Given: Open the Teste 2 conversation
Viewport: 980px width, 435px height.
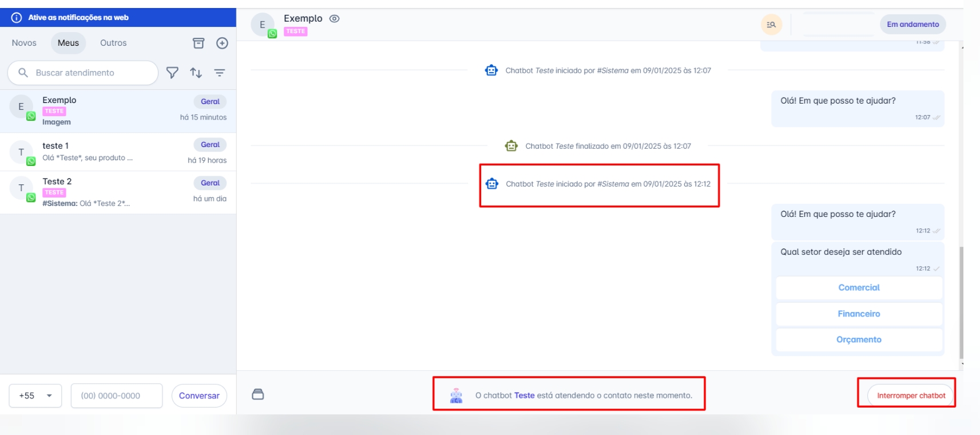Looking at the screenshot, I should [118, 192].
